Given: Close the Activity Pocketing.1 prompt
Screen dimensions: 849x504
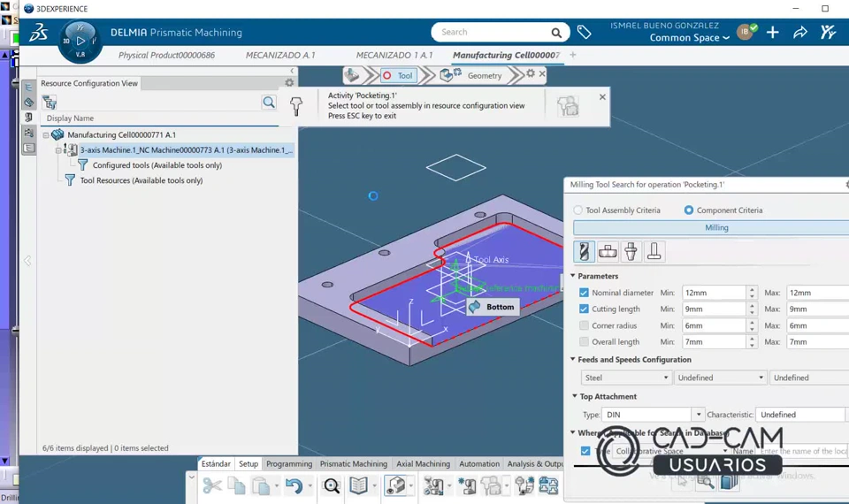Looking at the screenshot, I should (x=602, y=97).
